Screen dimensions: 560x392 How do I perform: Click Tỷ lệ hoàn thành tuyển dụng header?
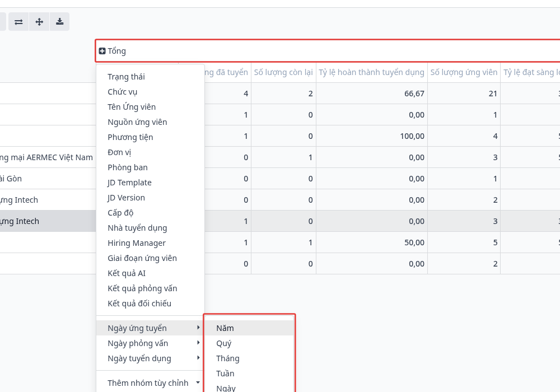point(371,72)
